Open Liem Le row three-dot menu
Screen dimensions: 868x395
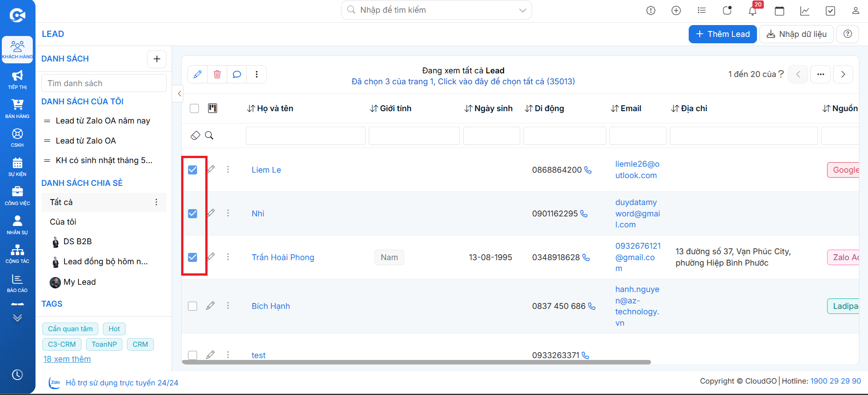[228, 169]
